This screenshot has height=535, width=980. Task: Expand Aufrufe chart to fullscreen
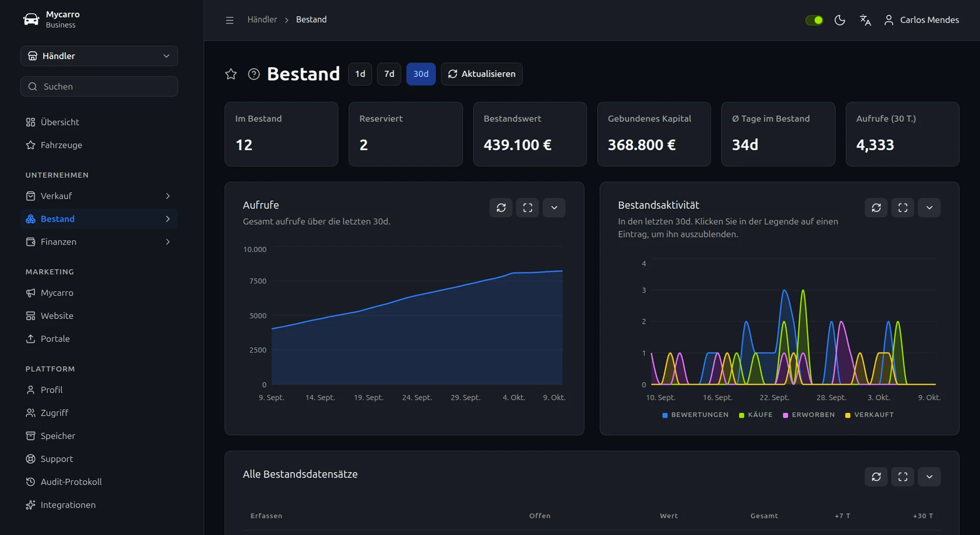528,208
